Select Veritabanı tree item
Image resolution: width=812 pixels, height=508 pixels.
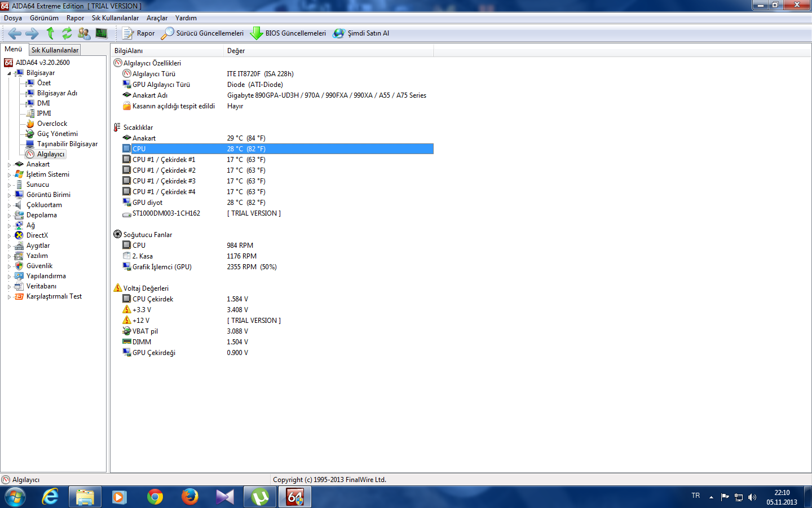click(41, 286)
